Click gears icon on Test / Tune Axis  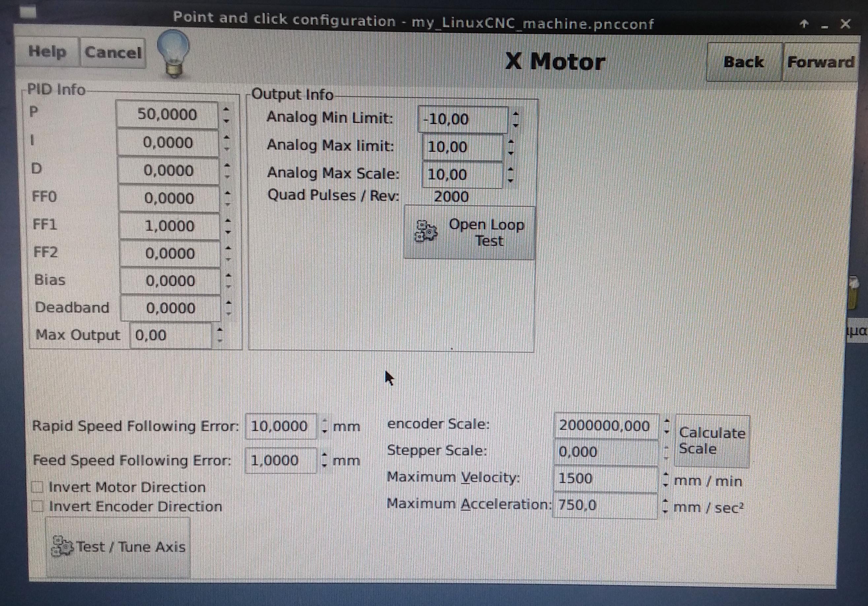[62, 547]
